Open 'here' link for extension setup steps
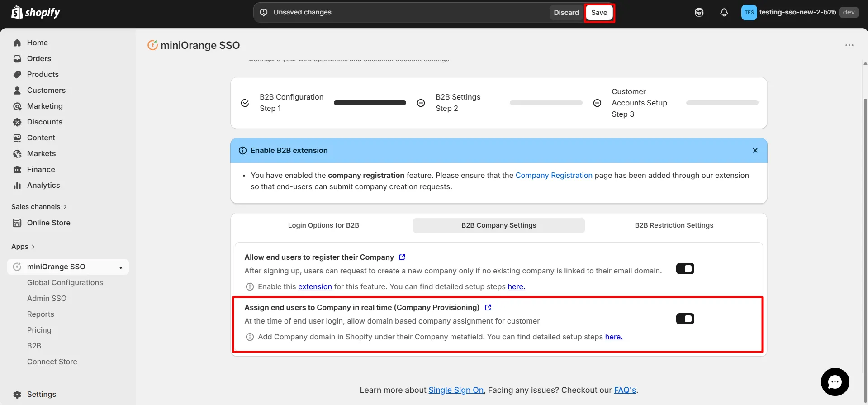 click(x=516, y=286)
